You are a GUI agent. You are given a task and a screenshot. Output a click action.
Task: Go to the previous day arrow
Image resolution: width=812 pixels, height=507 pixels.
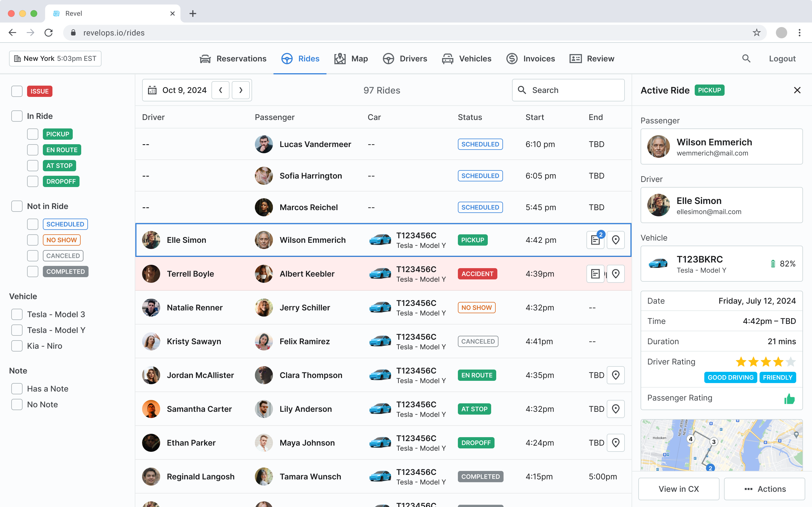click(220, 90)
